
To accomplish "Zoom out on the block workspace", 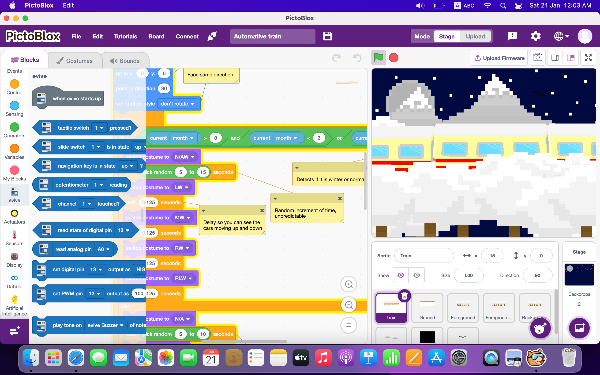I will (349, 305).
